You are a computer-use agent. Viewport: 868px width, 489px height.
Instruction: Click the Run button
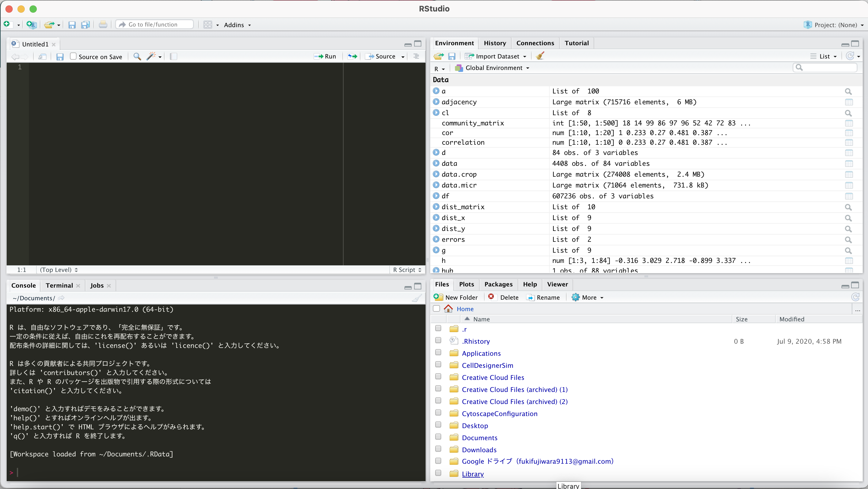(325, 56)
